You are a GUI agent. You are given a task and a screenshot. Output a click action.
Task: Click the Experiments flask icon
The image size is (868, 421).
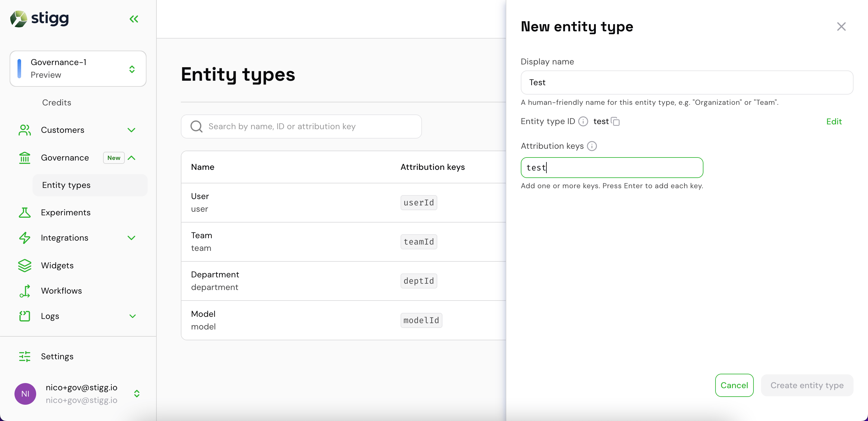coord(25,213)
